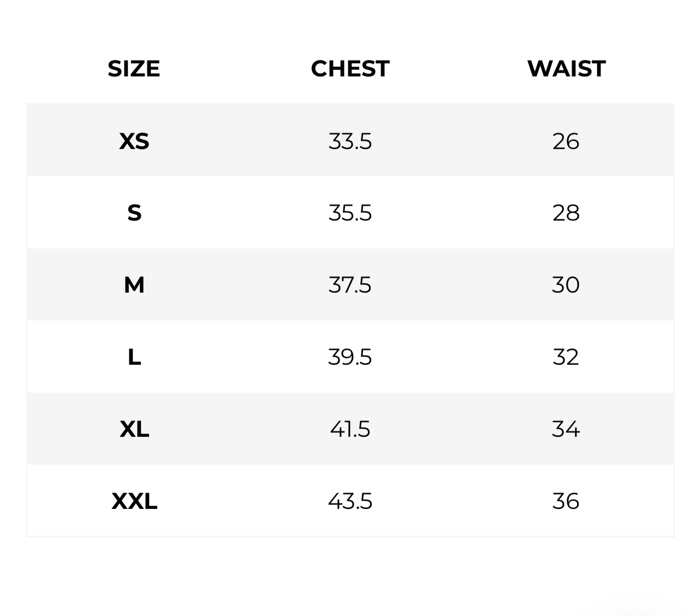The width and height of the screenshot is (689, 616).
Task: Click the waist measurement 28
Action: point(566,213)
